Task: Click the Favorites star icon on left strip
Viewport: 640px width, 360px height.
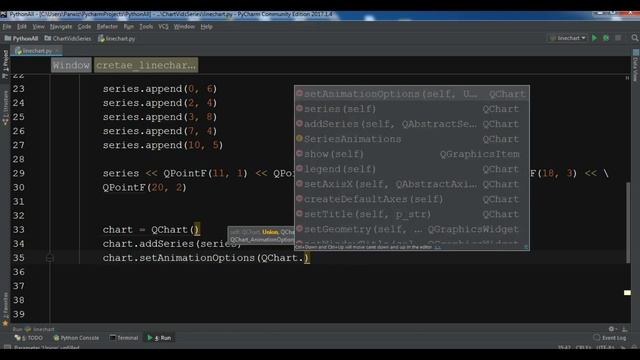Action: pos(5,323)
